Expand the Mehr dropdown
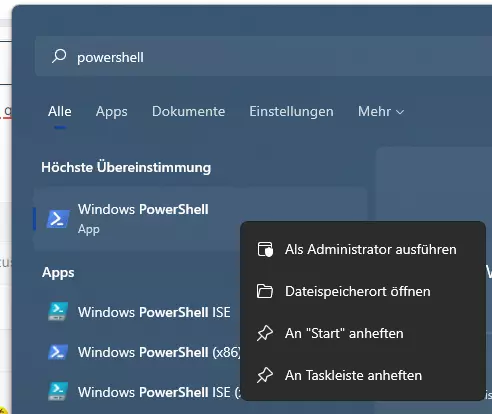The height and width of the screenshot is (414, 492). (381, 111)
